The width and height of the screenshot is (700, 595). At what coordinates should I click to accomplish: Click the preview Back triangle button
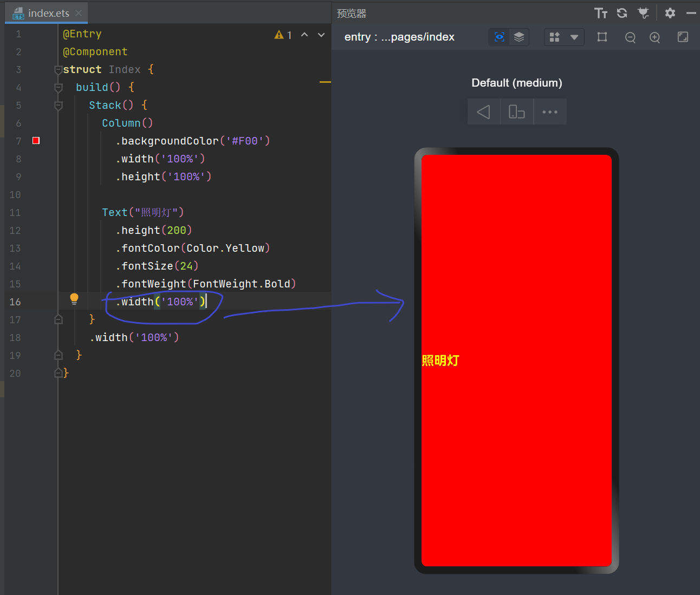click(x=484, y=112)
